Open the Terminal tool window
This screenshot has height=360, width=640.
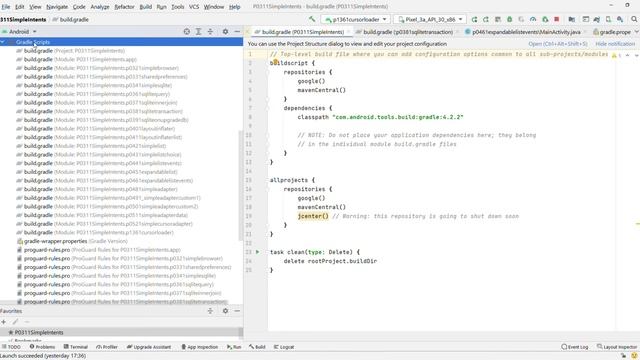(x=76, y=347)
